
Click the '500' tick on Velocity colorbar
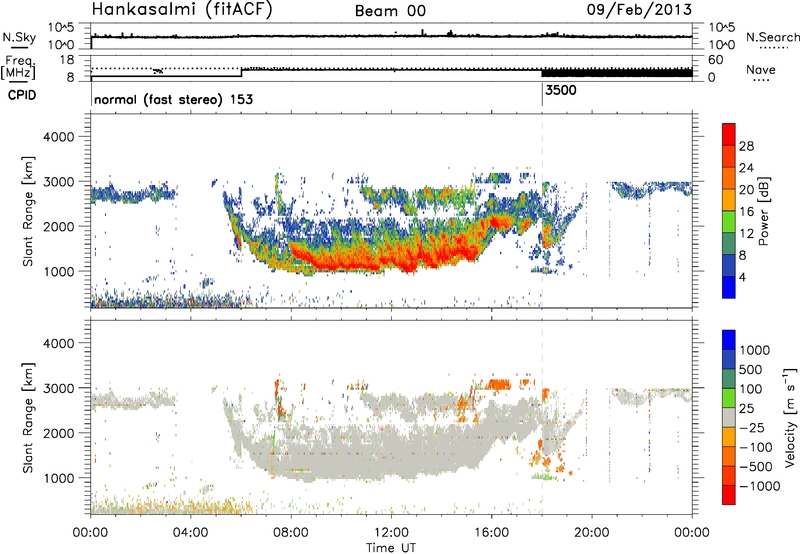point(753,369)
